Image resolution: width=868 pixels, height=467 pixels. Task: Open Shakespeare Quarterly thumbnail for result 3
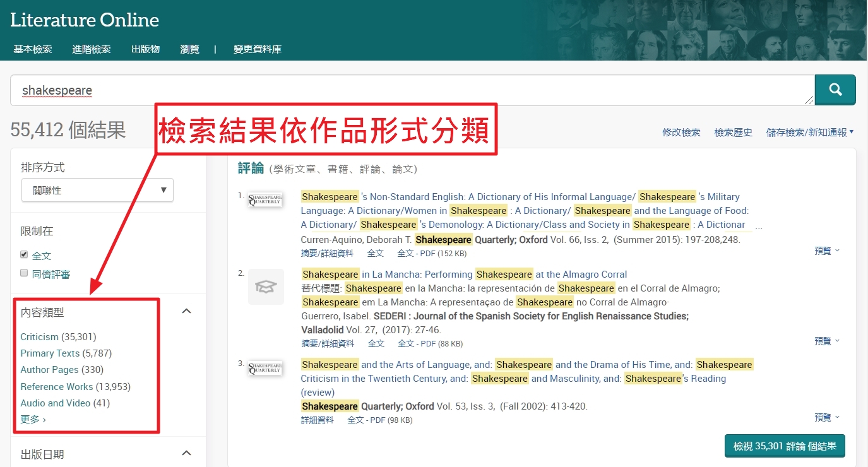265,368
